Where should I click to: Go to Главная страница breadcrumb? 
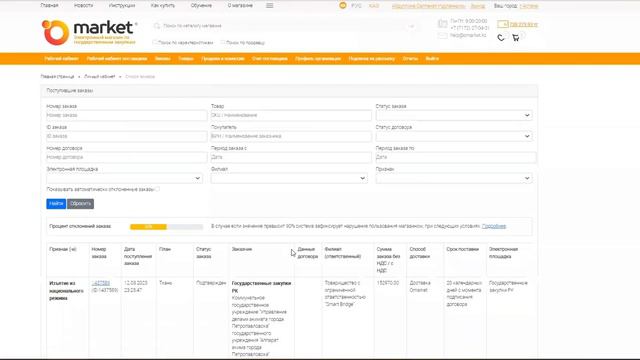tap(57, 77)
